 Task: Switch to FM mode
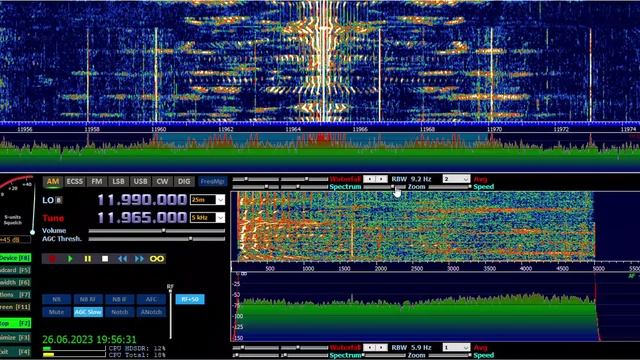pos(97,182)
